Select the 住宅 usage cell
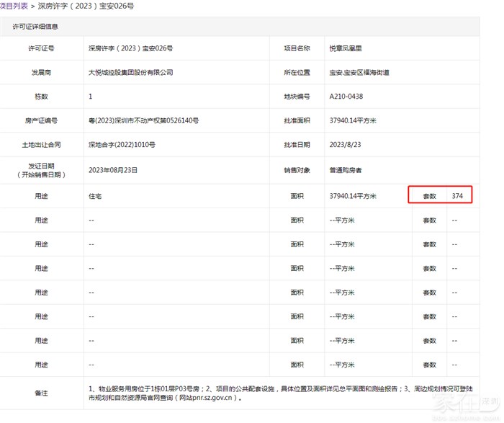The height and width of the screenshot is (423, 504). (x=95, y=196)
